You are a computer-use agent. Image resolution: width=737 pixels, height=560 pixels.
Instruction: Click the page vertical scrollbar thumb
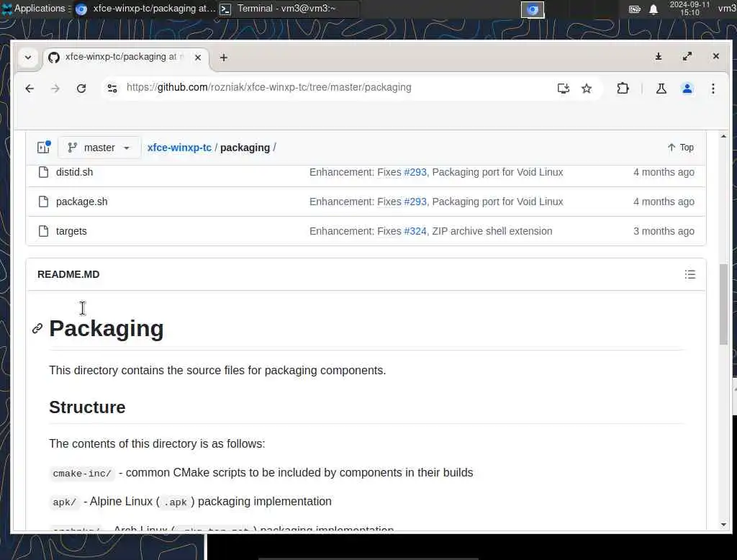click(x=723, y=304)
